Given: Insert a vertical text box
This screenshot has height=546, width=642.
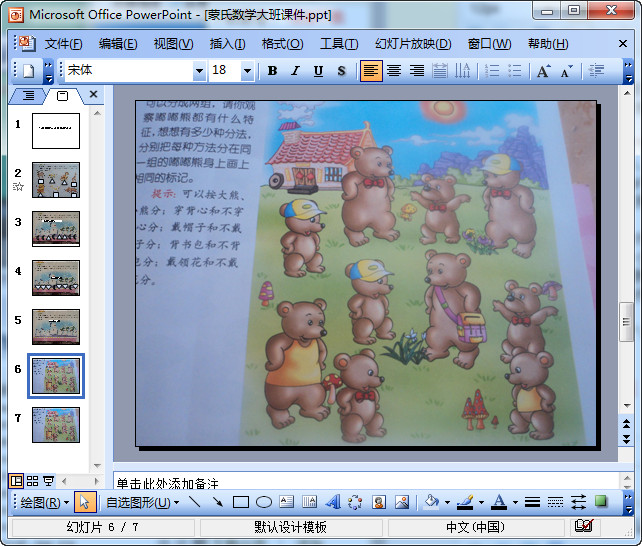Looking at the screenshot, I should point(310,502).
